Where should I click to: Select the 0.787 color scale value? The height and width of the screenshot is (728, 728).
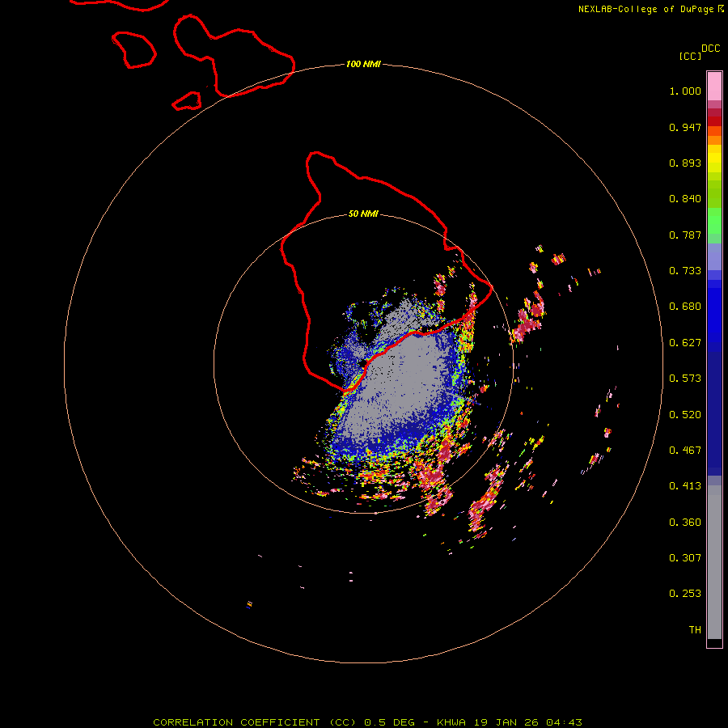coord(685,235)
